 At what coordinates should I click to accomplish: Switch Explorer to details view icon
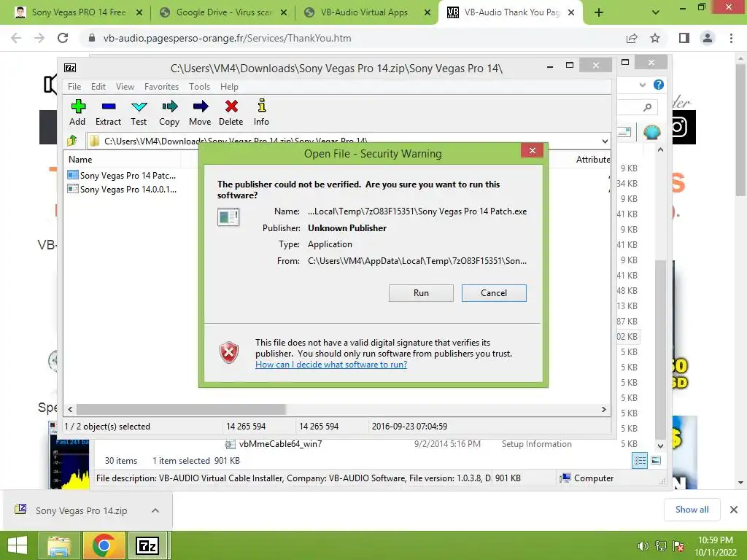coord(640,461)
